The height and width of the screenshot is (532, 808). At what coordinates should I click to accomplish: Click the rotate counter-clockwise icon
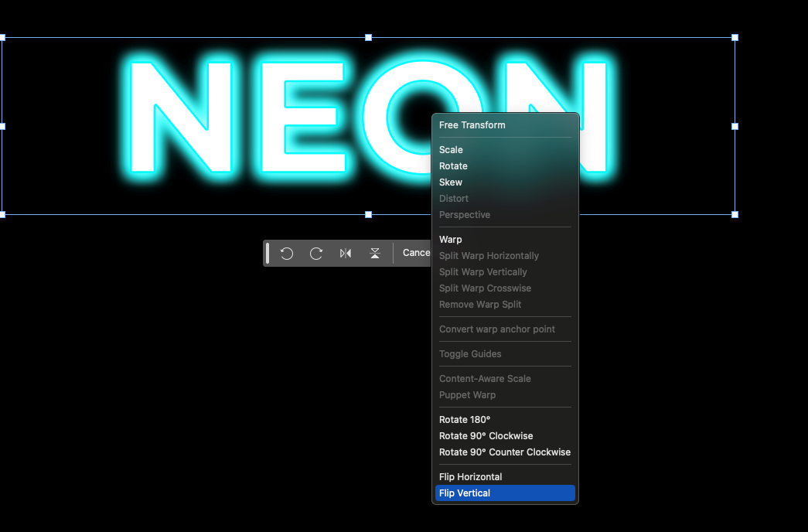(287, 253)
